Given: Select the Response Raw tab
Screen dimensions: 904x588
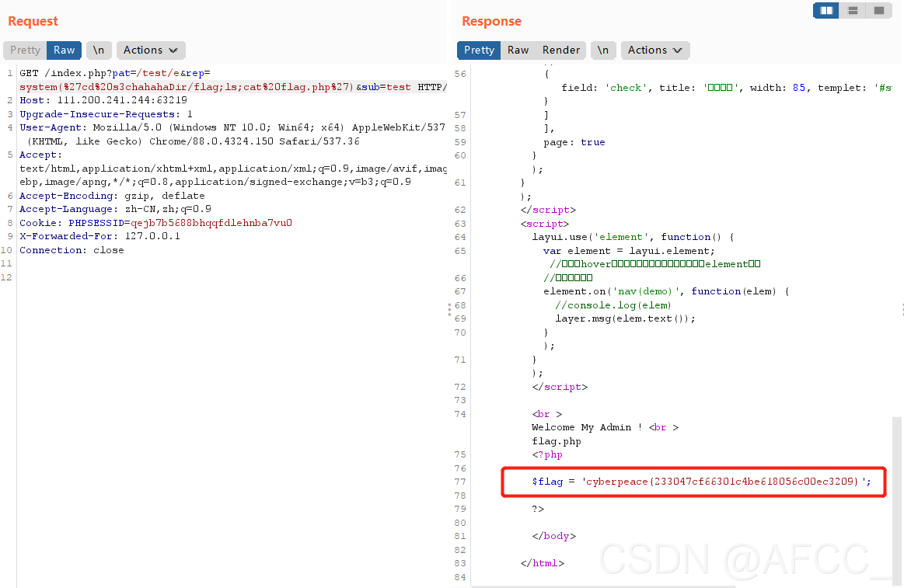Looking at the screenshot, I should tap(518, 50).
